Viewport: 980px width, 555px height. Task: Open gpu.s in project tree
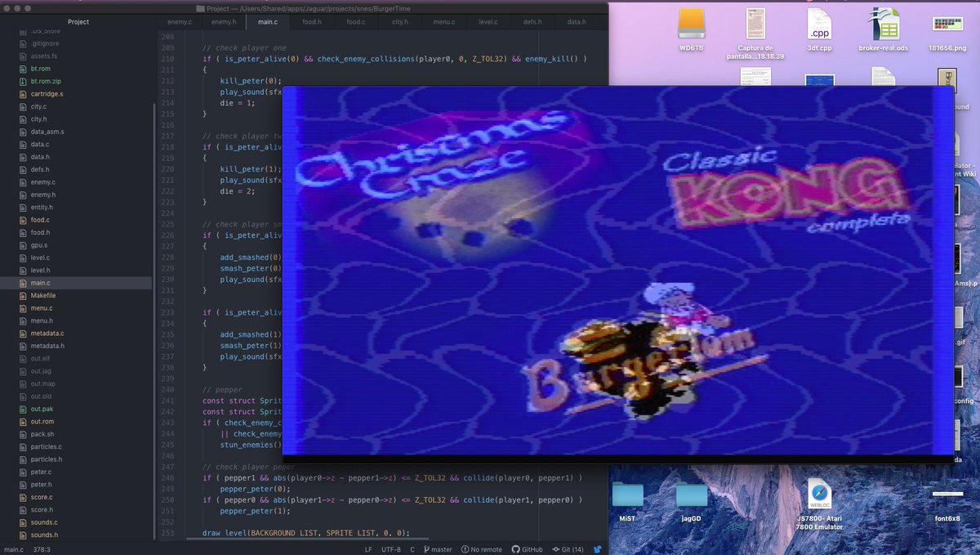click(38, 245)
